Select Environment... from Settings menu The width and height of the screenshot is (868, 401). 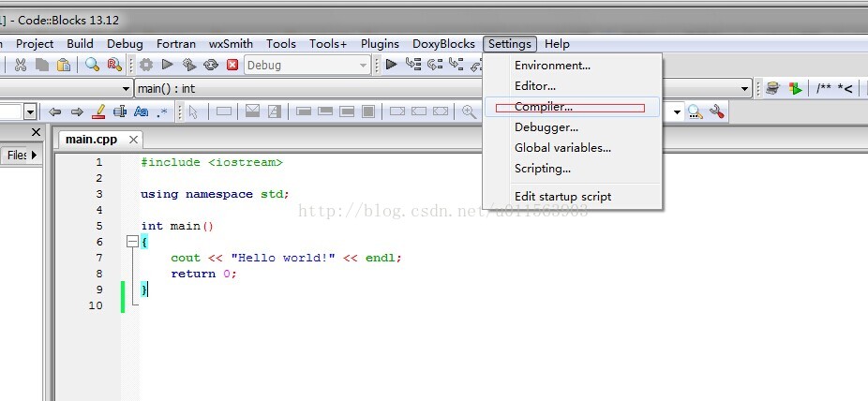point(573,66)
